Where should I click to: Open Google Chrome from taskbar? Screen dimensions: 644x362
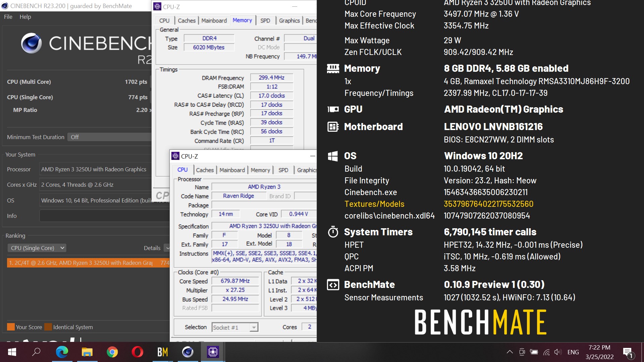pyautogui.click(x=112, y=352)
